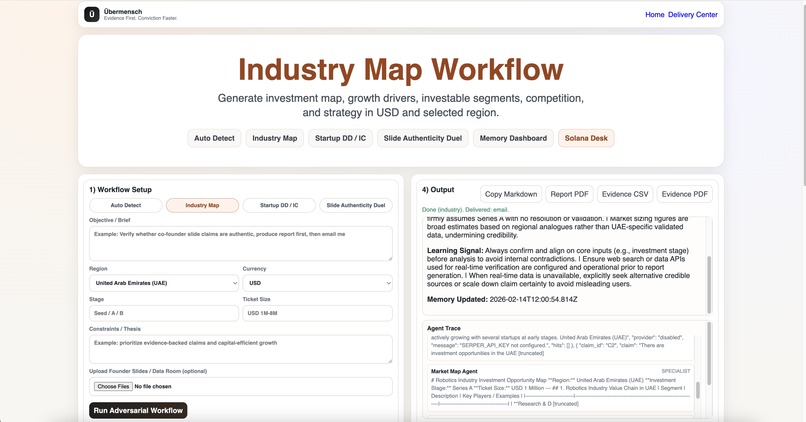
Task: Click the 'Industry Map Workflow' title
Action: pos(400,70)
